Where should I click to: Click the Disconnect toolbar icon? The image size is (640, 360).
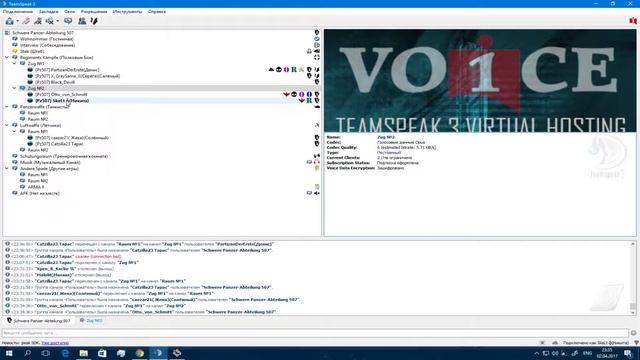(x=26, y=21)
